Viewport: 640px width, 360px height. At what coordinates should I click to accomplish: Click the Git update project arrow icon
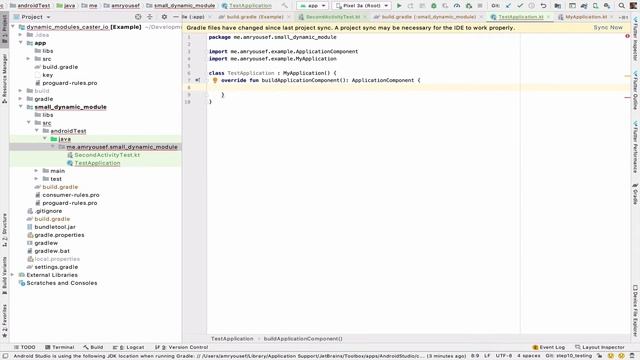[x=508, y=6]
